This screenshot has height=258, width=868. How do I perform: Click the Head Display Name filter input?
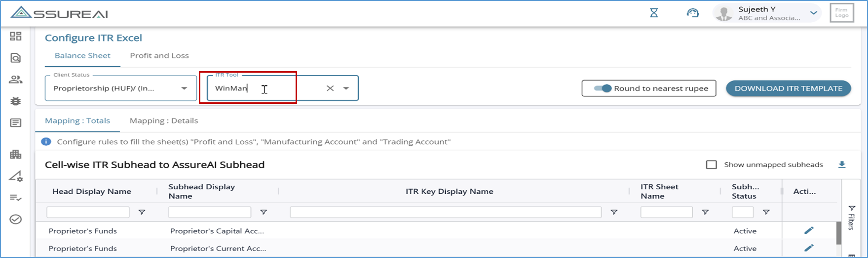point(88,213)
